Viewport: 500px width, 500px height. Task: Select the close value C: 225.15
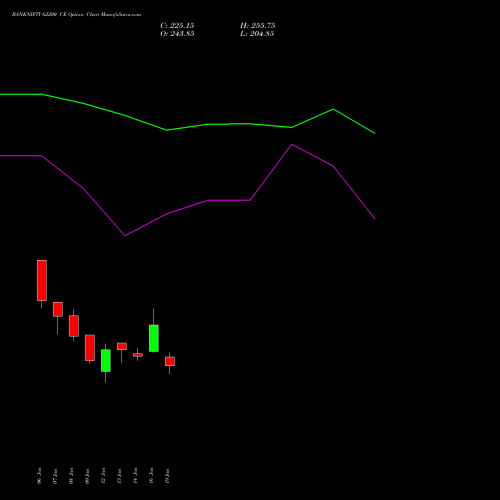(177, 26)
